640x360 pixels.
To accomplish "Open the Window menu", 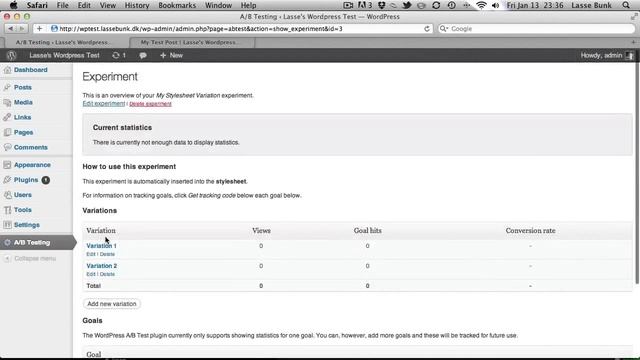I will coord(218,5).
